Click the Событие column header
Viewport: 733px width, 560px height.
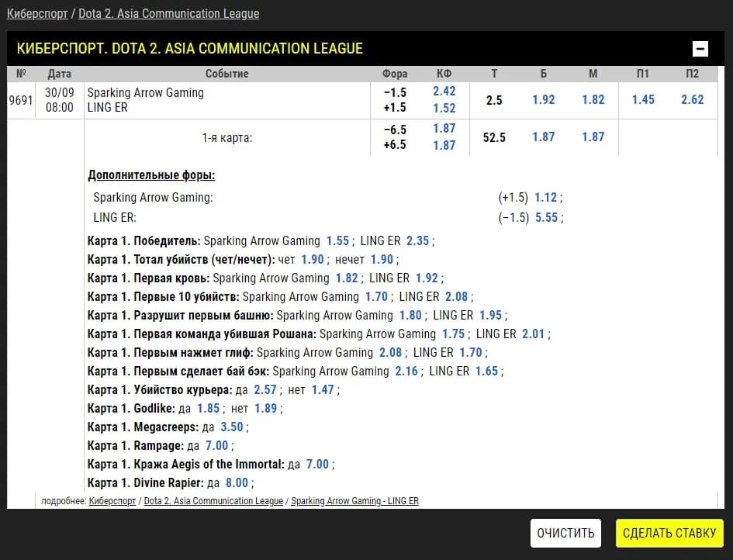point(226,74)
